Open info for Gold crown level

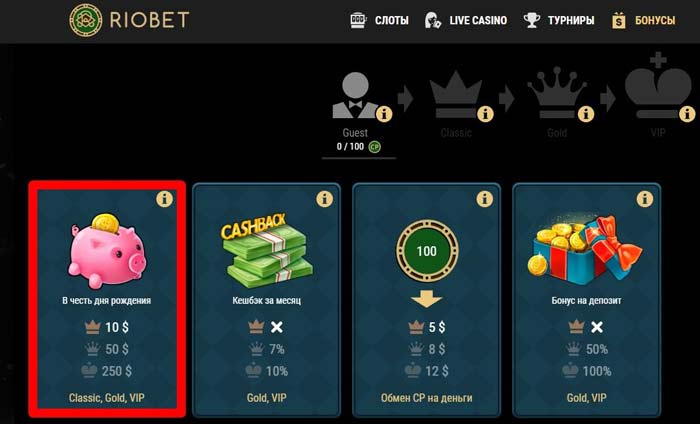(586, 114)
